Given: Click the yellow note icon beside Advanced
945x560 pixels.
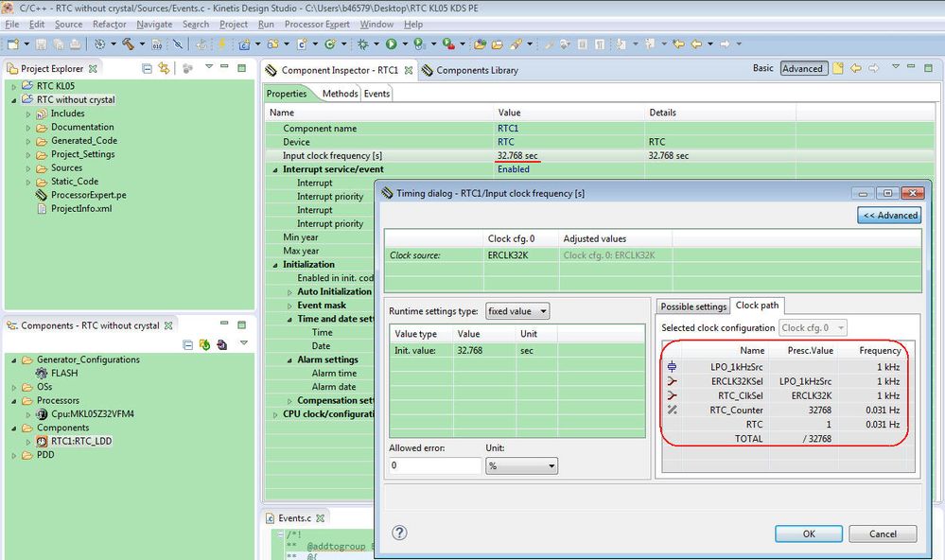Looking at the screenshot, I should [x=838, y=68].
